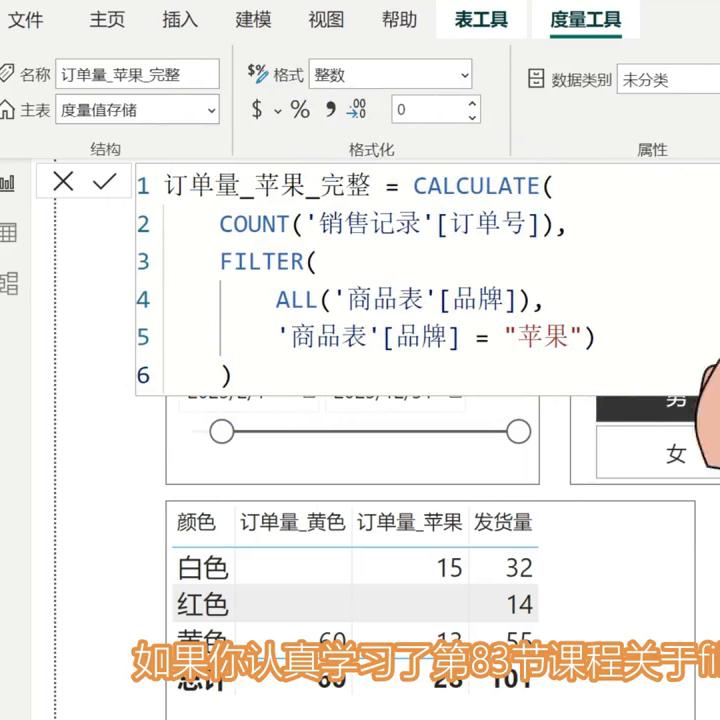The height and width of the screenshot is (720, 720).
Task: Sort by 订单量_苹果 column header
Action: (409, 522)
